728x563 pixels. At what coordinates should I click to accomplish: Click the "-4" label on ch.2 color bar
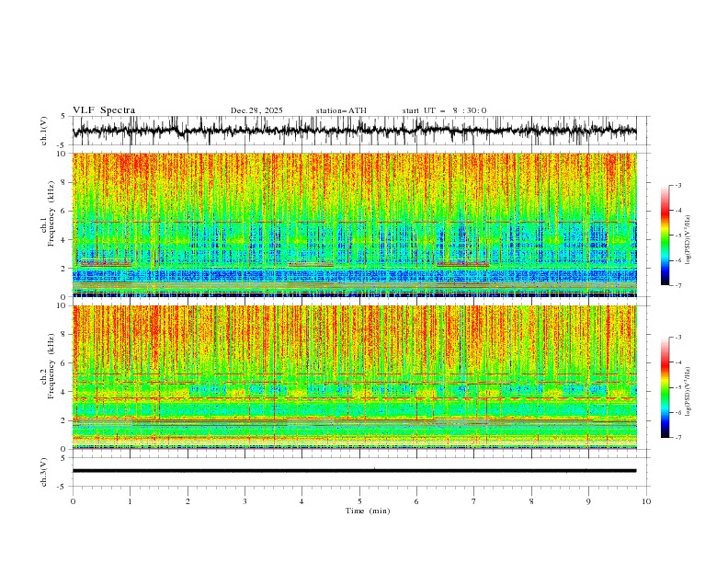pos(678,362)
